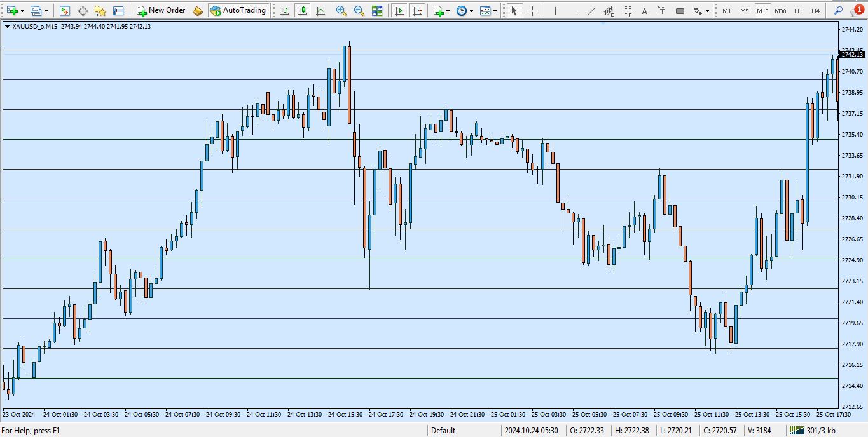Expand the Periods dropdown arrow
This screenshot has height=437, width=868.
[x=471, y=11]
